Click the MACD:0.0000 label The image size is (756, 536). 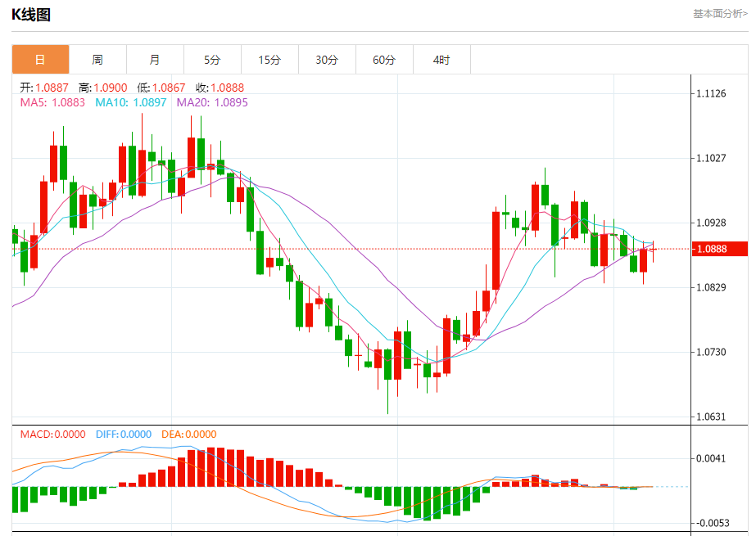pyautogui.click(x=52, y=435)
